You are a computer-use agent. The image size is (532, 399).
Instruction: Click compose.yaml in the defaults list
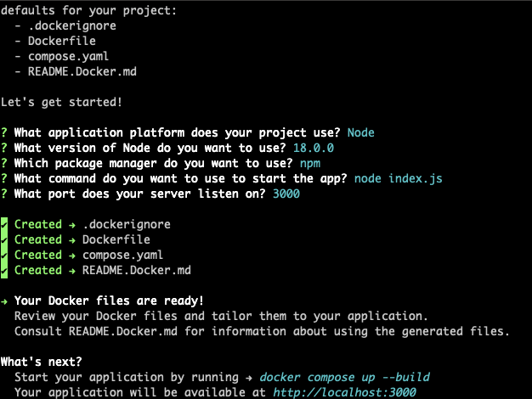(68, 56)
